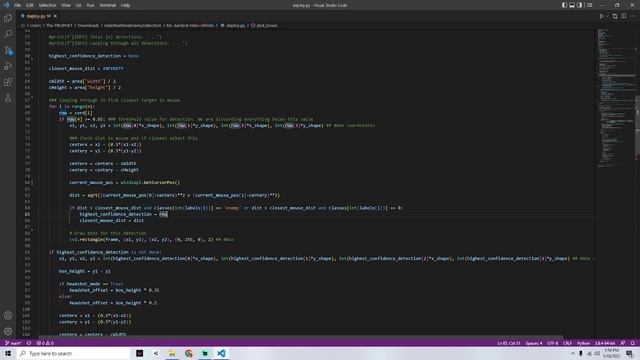The height and width of the screenshot is (360, 640).
Task: Click the taskbar clock and date
Action: [611, 353]
